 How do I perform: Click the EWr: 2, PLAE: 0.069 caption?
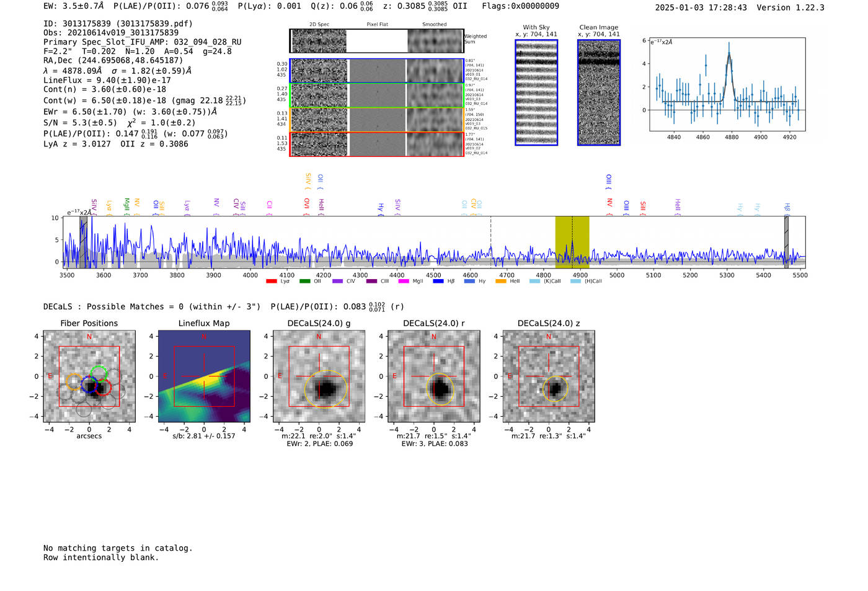click(319, 443)
